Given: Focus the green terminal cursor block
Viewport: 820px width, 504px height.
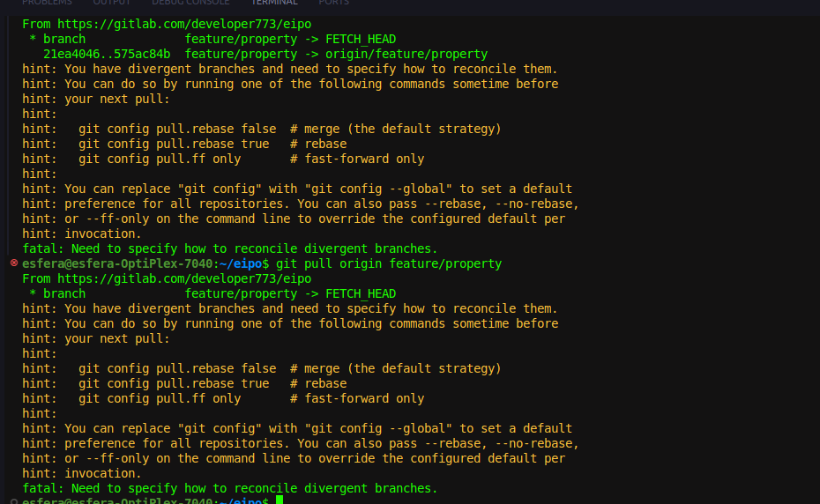Looking at the screenshot, I should (x=280, y=500).
